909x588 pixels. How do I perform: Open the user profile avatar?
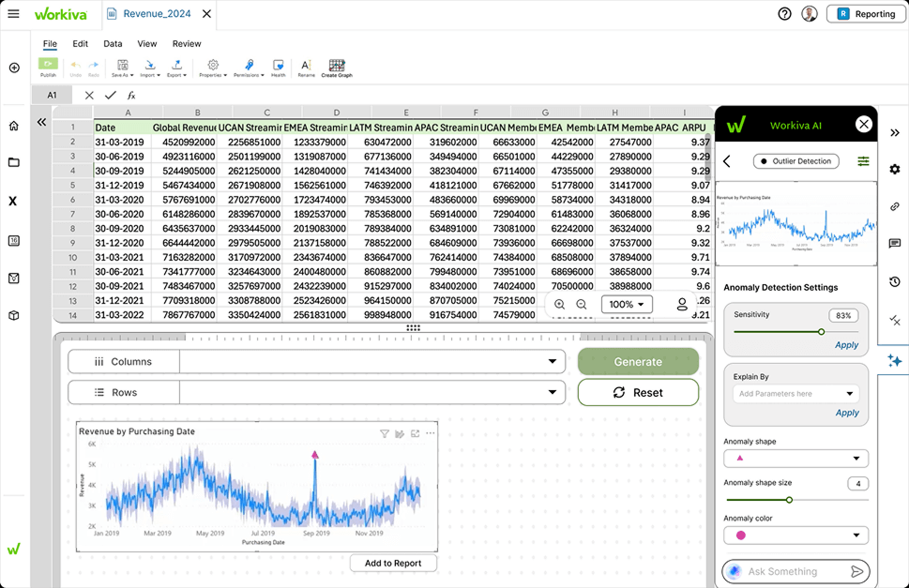[x=810, y=14]
